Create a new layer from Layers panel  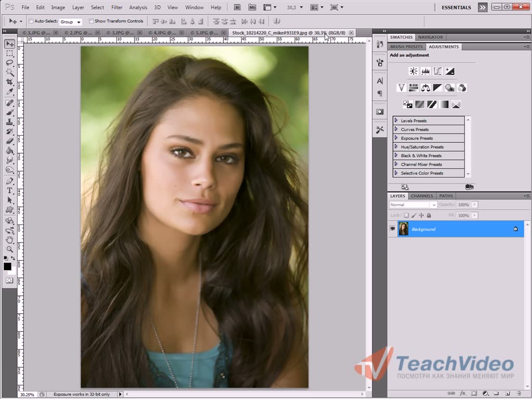[x=507, y=393]
